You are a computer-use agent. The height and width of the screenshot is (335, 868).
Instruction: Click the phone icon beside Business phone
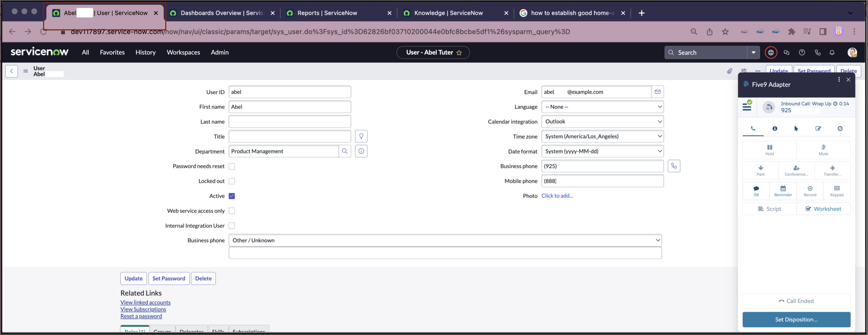[674, 166]
